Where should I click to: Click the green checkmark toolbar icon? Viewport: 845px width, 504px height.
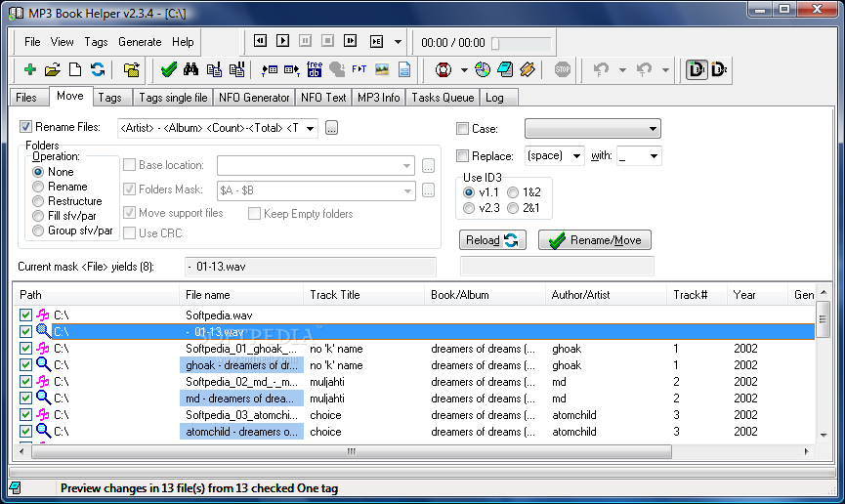tap(169, 69)
